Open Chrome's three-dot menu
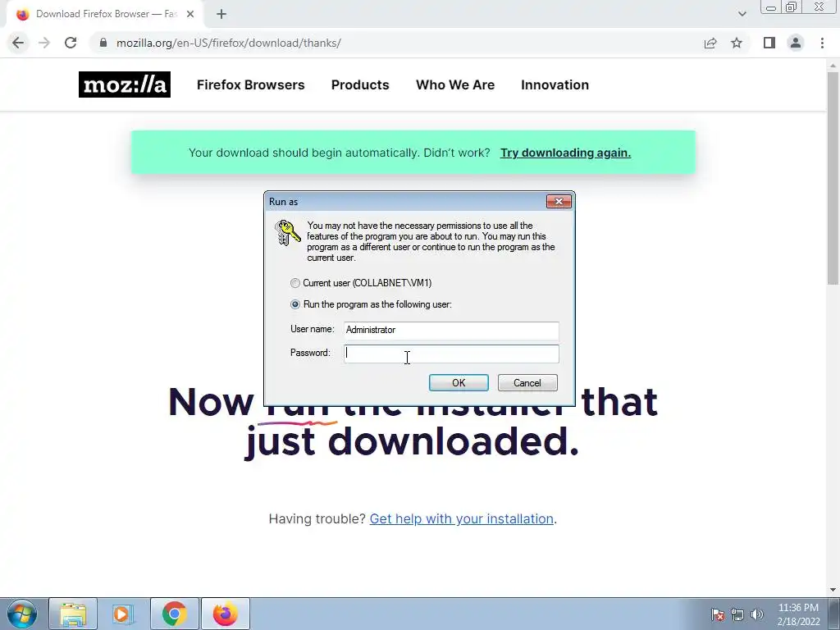 pos(822,43)
